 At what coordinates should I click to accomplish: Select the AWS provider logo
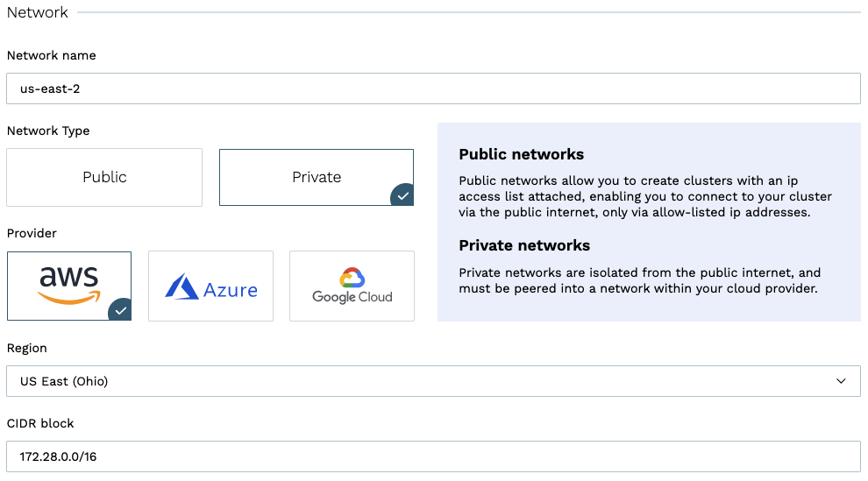point(69,286)
